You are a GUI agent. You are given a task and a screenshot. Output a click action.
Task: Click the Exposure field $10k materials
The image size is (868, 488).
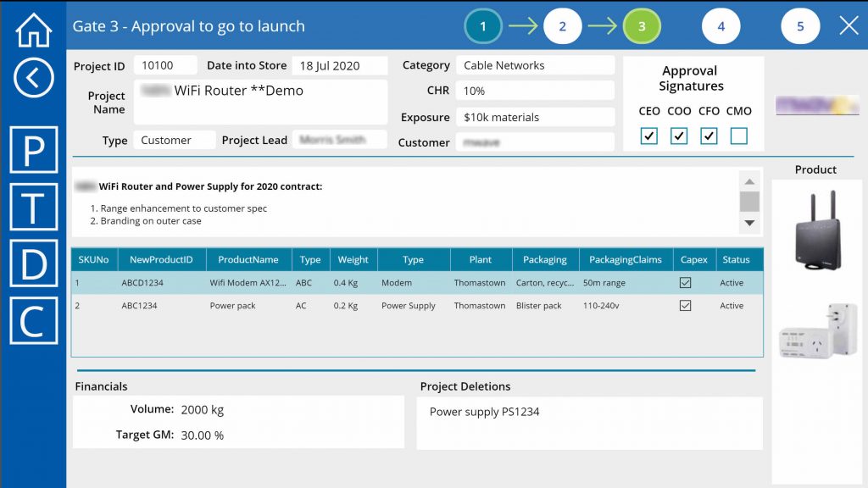pyautogui.click(x=536, y=117)
